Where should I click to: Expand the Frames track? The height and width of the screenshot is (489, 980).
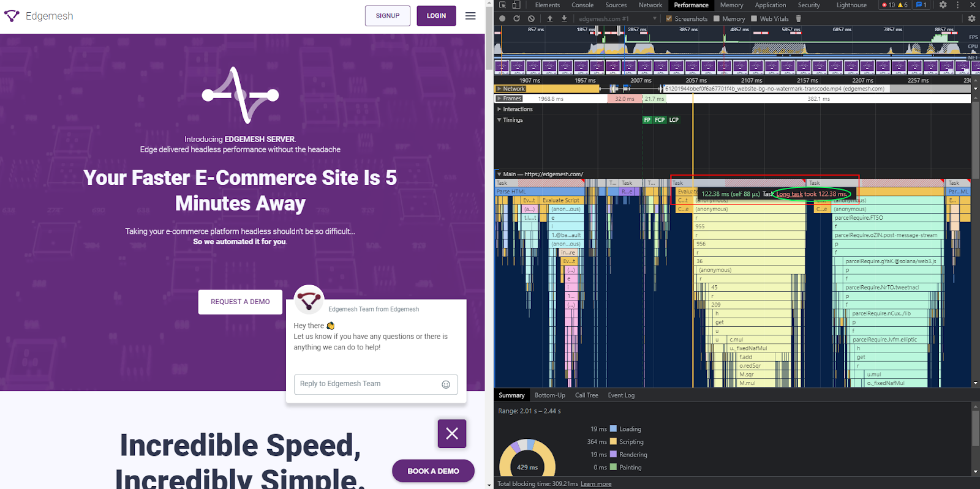coord(499,99)
